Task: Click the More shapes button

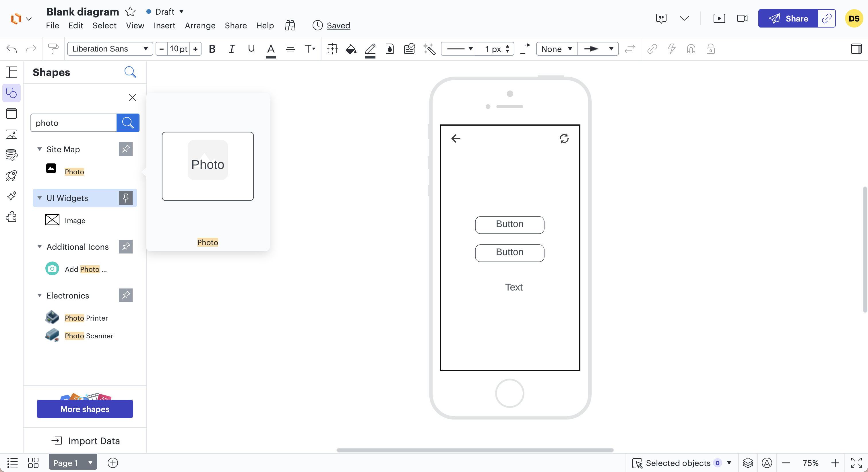Action: [x=84, y=408]
